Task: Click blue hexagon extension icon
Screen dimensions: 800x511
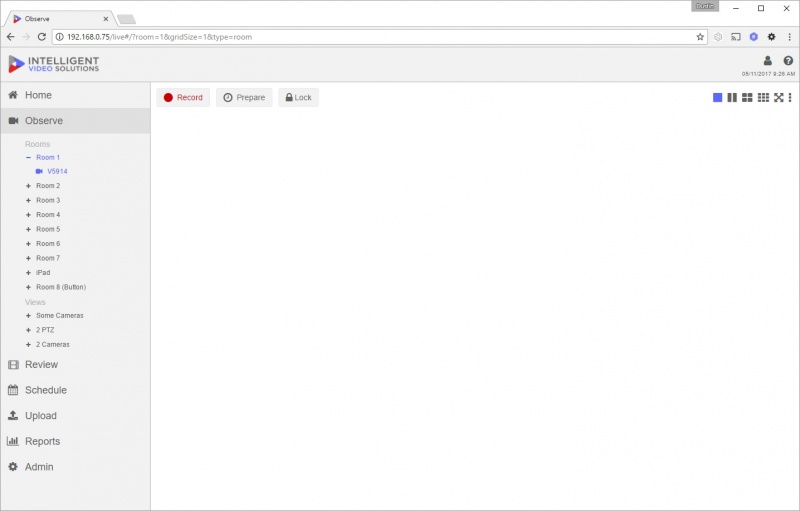Action: 754,37
